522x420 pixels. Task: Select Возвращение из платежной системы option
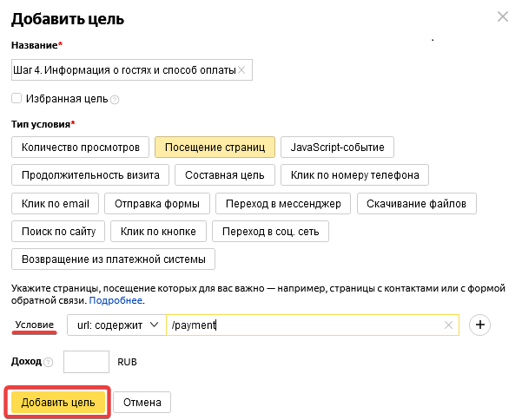pyautogui.click(x=113, y=259)
